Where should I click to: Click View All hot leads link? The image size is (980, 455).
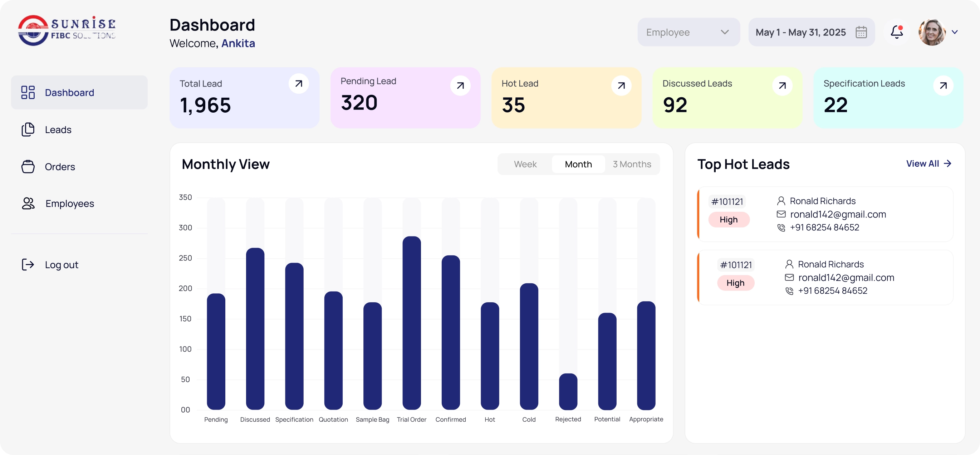point(928,163)
